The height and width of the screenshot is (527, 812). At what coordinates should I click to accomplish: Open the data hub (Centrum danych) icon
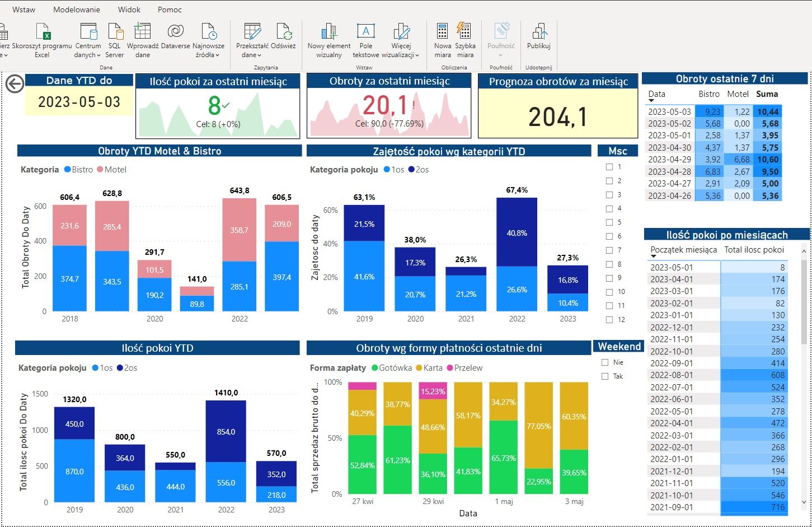[88, 31]
